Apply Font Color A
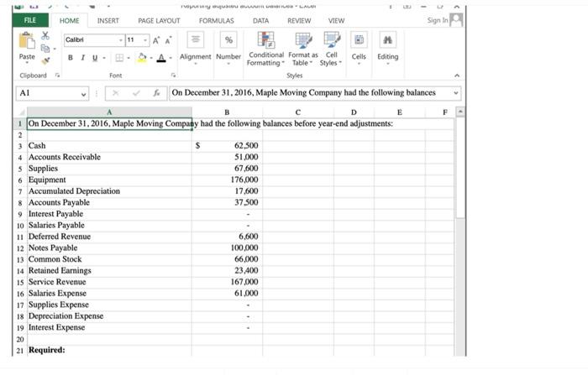The image size is (588, 375). coord(161,58)
